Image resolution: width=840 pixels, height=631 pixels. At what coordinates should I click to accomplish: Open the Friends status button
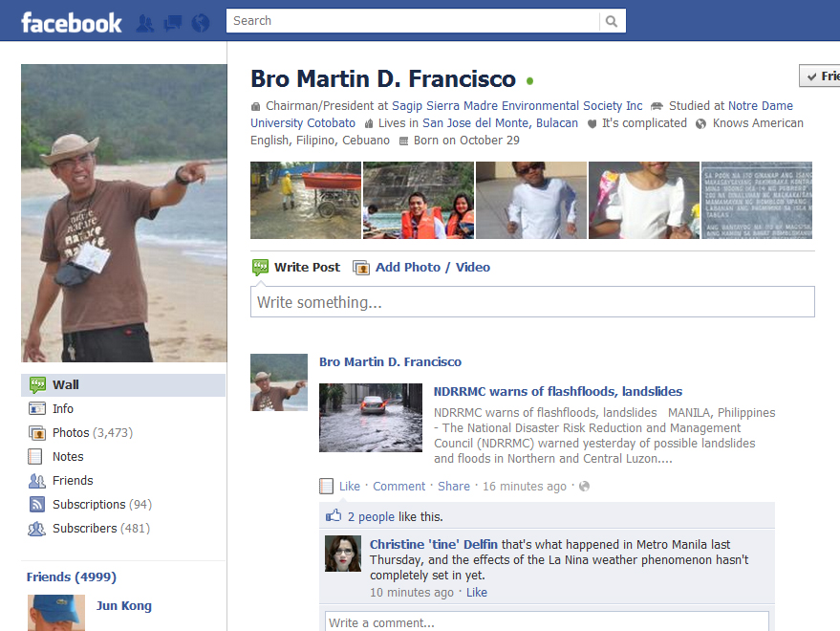(820, 76)
